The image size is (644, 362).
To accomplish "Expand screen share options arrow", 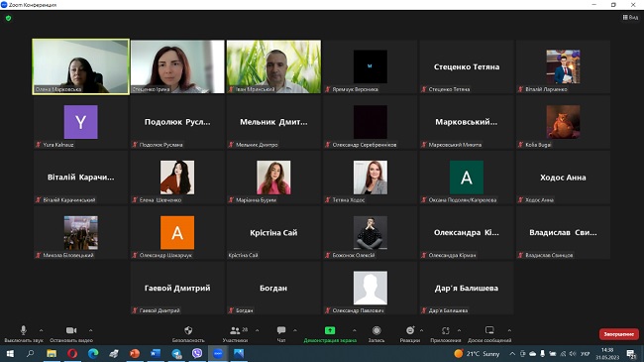I will coord(355,330).
